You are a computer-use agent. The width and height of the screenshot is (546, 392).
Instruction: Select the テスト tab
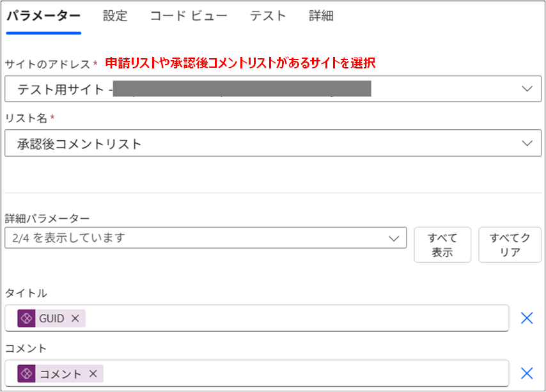267,16
